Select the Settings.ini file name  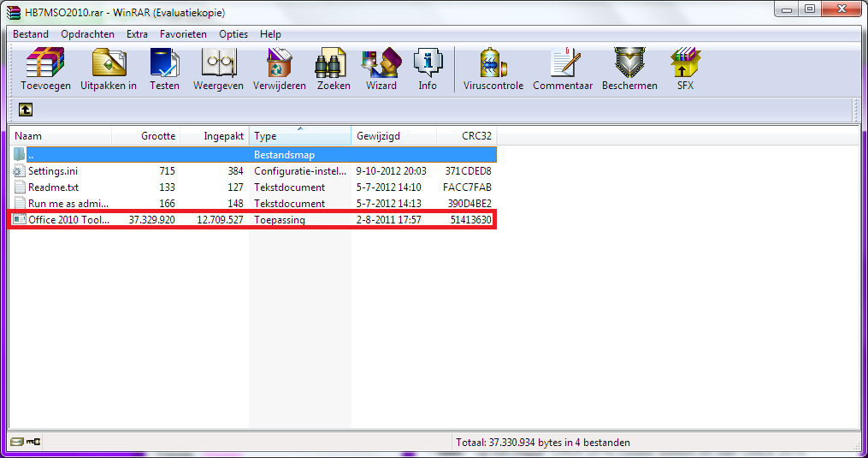click(x=52, y=170)
